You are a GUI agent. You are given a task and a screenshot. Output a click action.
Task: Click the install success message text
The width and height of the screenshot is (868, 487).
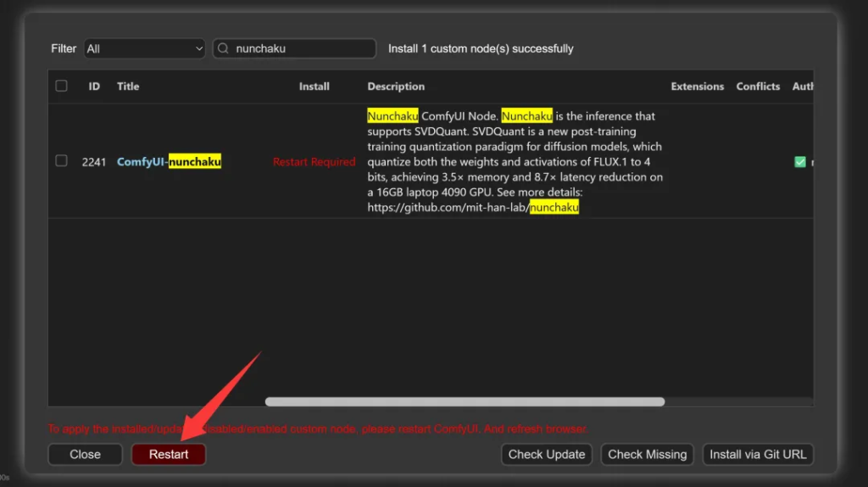pyautogui.click(x=481, y=48)
